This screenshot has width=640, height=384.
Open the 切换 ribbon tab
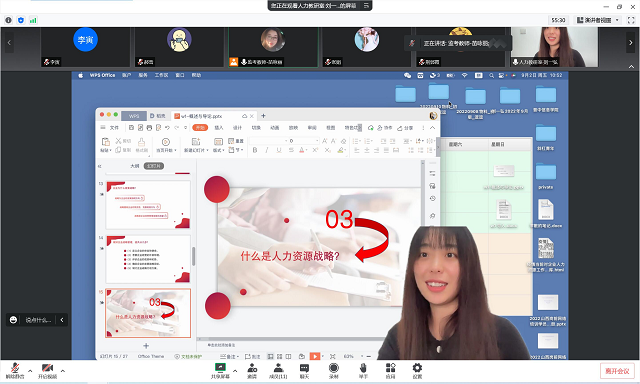click(x=256, y=128)
